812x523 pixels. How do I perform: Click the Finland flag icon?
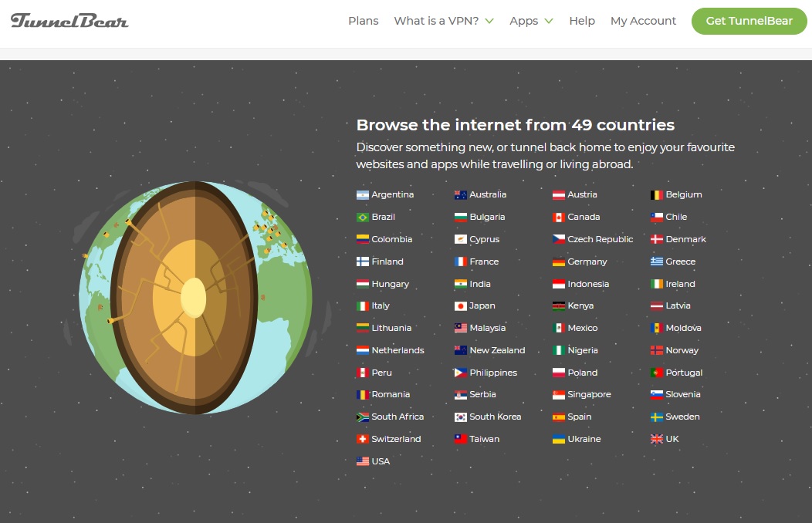pyautogui.click(x=363, y=261)
